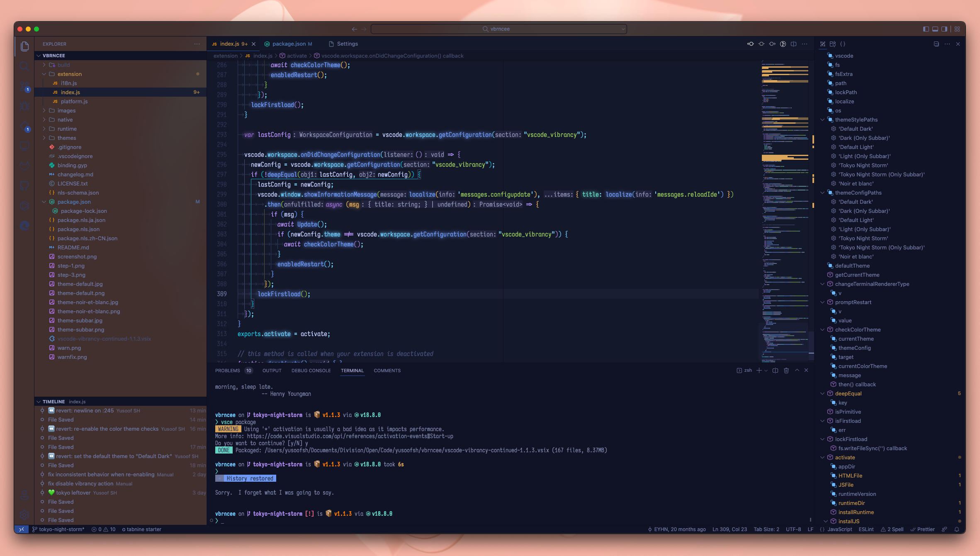Click the notifications bell in the status bar
The height and width of the screenshot is (556, 980).
click(x=957, y=529)
